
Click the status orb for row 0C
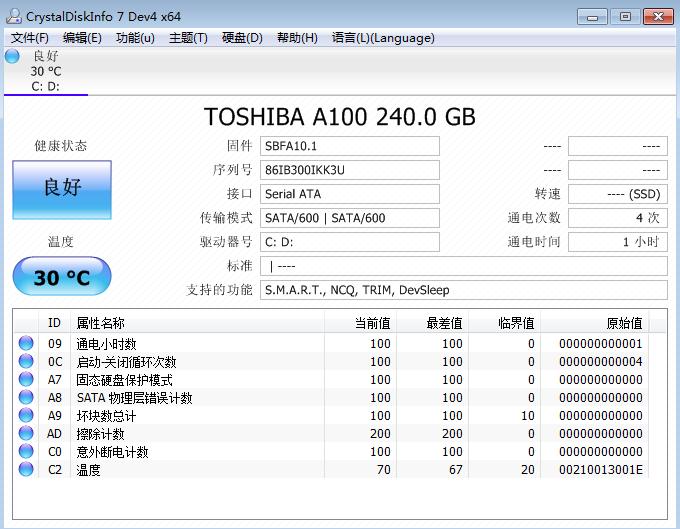[26, 361]
